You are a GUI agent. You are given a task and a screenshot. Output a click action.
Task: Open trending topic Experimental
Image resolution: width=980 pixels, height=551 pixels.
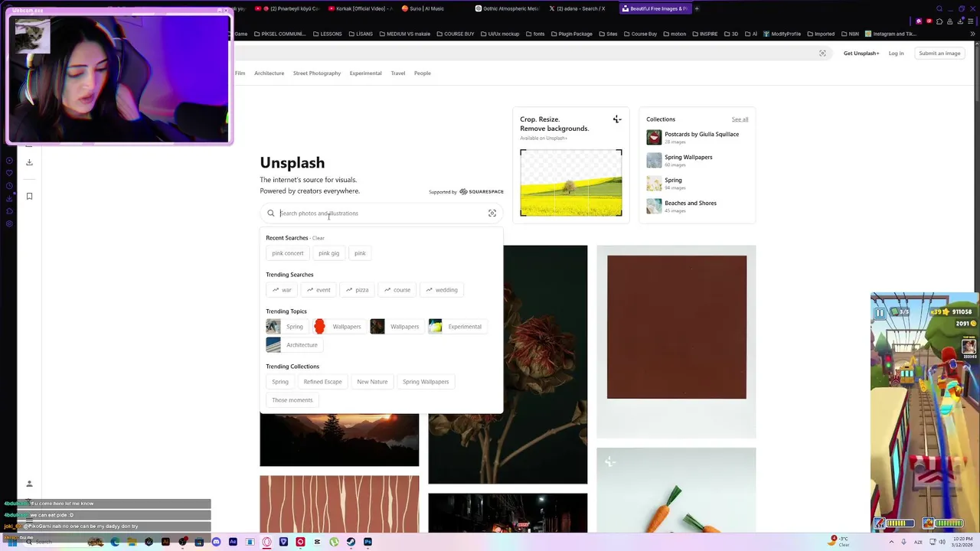[x=457, y=327]
